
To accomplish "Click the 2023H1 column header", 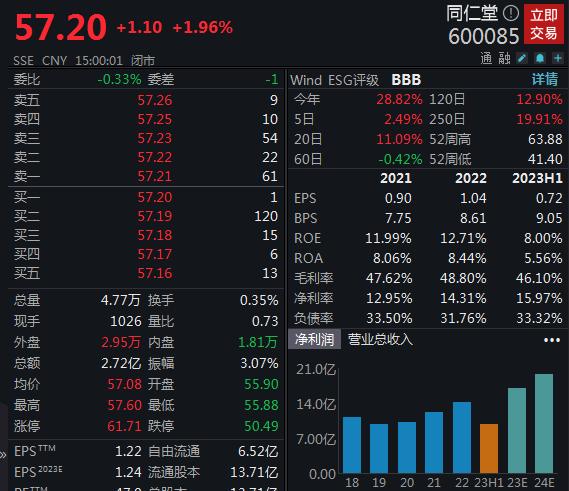I will tap(537, 178).
